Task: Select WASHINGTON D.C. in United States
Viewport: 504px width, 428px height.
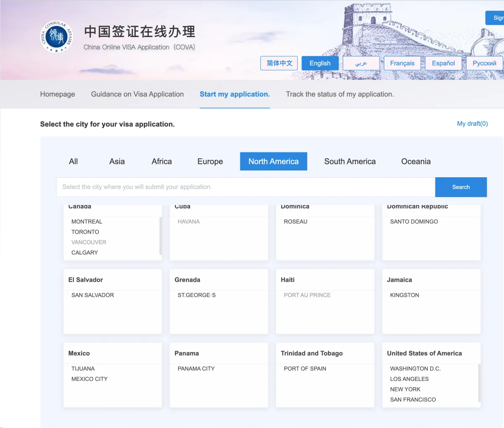Action: pyautogui.click(x=415, y=368)
